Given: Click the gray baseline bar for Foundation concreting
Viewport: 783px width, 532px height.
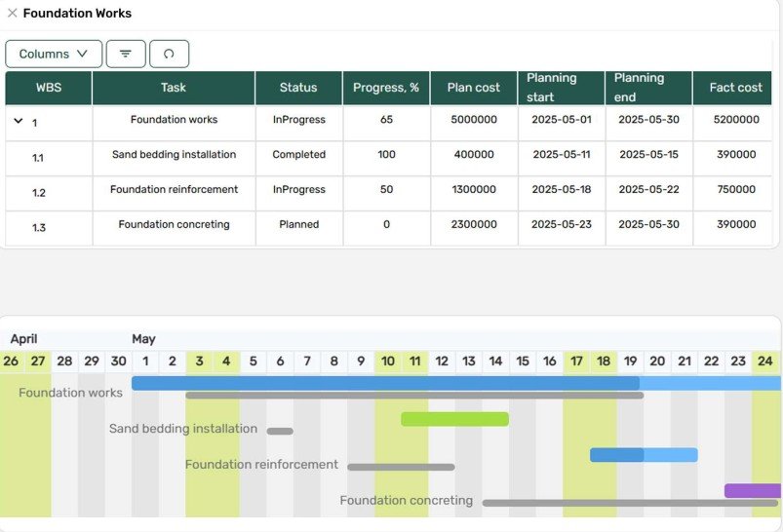Looking at the screenshot, I should point(630,503).
